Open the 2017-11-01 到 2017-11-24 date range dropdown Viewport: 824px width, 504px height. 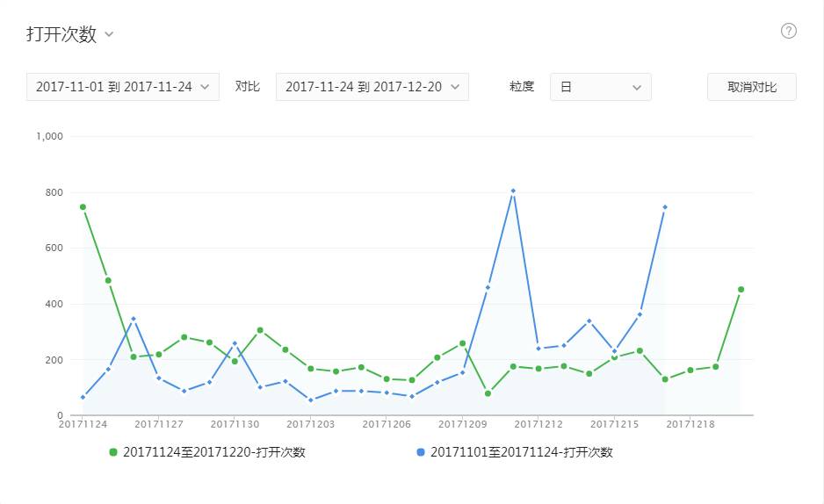123,87
